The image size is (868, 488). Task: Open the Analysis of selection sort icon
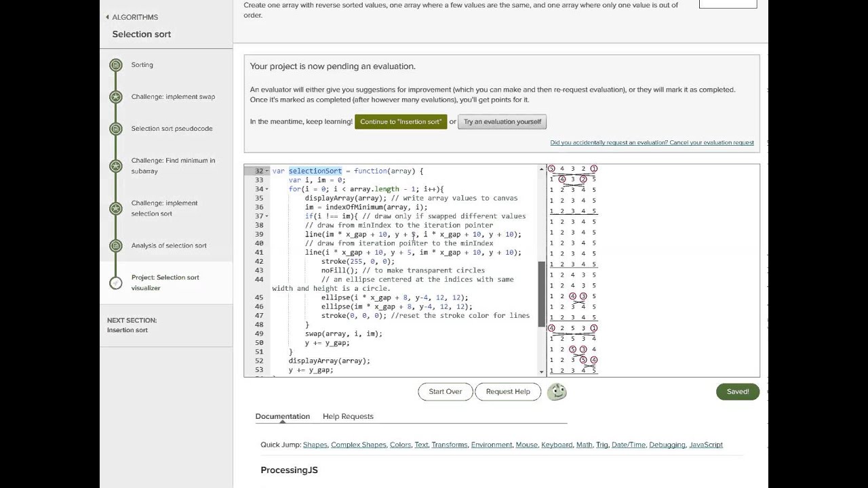pos(116,245)
